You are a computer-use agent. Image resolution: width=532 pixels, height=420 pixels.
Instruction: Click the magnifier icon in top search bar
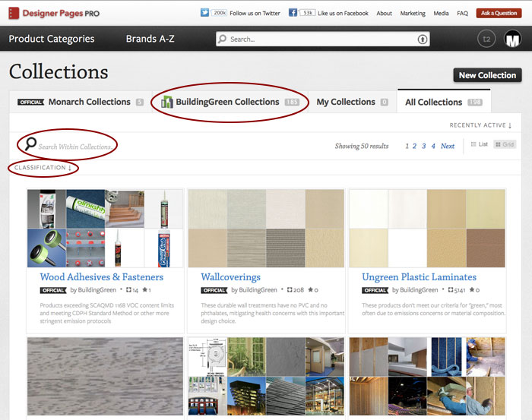coord(223,39)
